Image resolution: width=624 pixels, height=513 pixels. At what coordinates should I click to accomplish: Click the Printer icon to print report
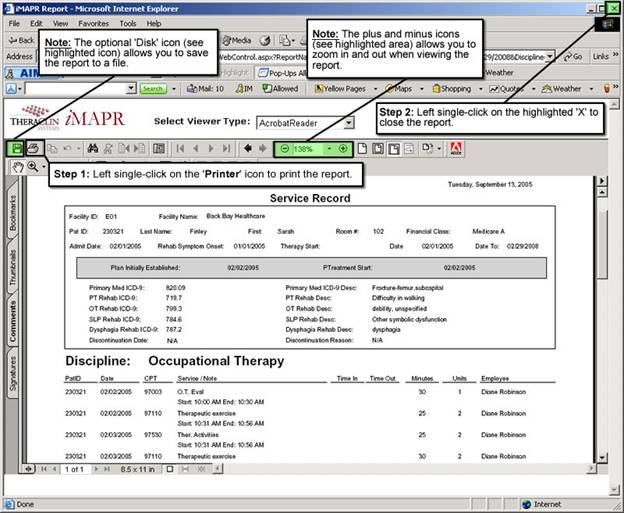tap(33, 148)
